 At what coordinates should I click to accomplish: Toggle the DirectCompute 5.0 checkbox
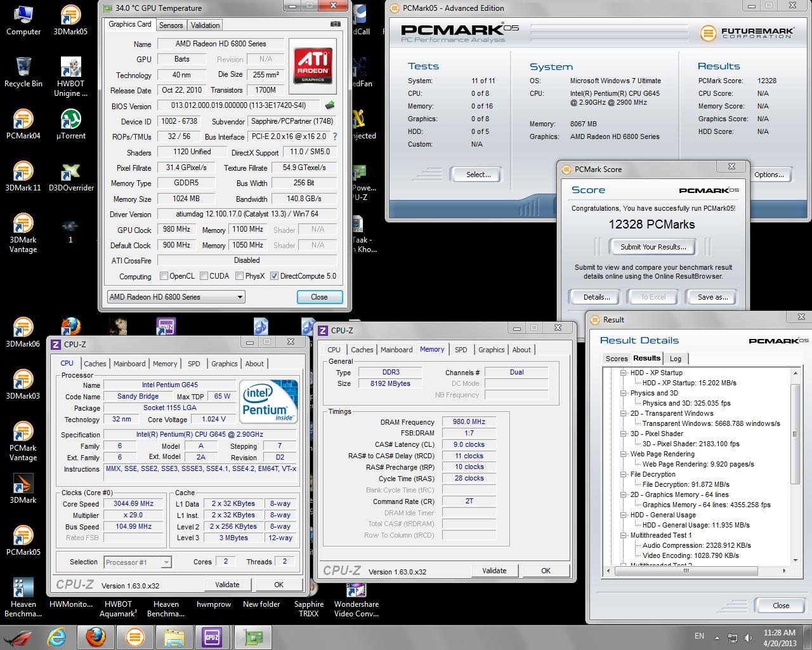click(x=275, y=276)
